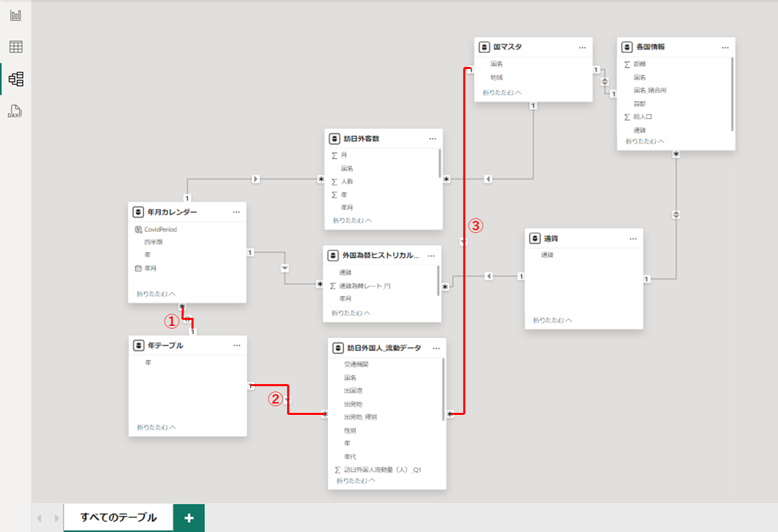Open DAX query view icon
Viewport: 778px width, 532px height.
point(15,111)
